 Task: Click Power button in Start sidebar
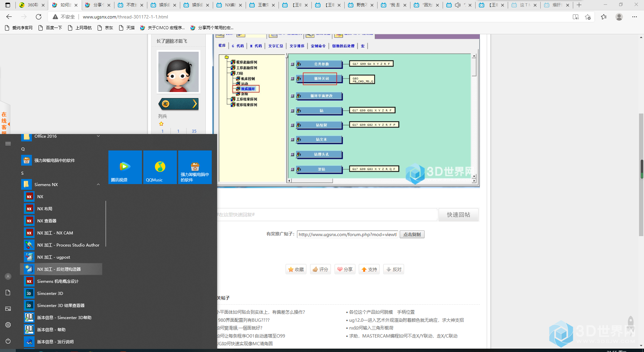click(8, 341)
